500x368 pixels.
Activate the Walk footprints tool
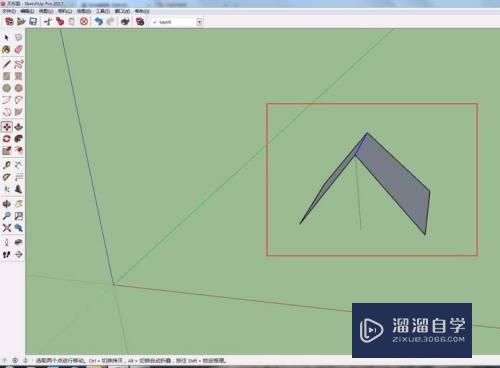pos(6,255)
